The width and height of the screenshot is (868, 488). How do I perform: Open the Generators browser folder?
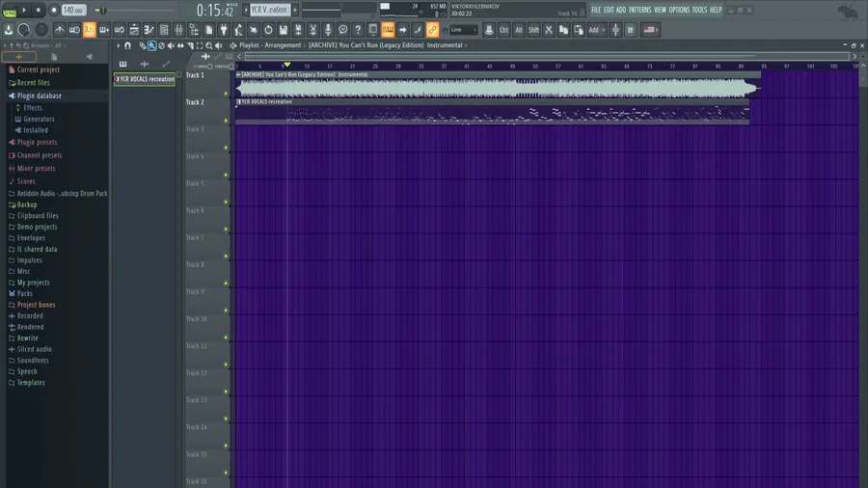[39, 119]
